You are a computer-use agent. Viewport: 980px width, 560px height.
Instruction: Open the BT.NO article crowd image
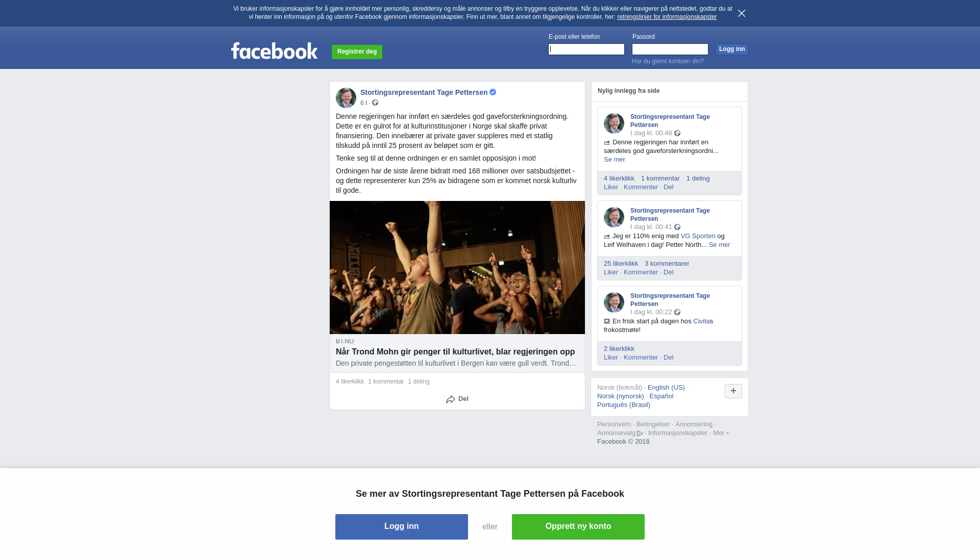tap(457, 268)
